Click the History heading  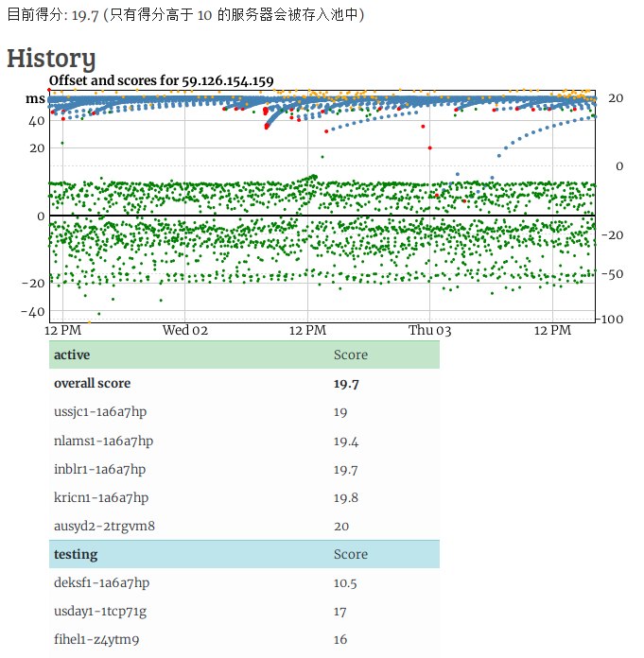point(51,59)
